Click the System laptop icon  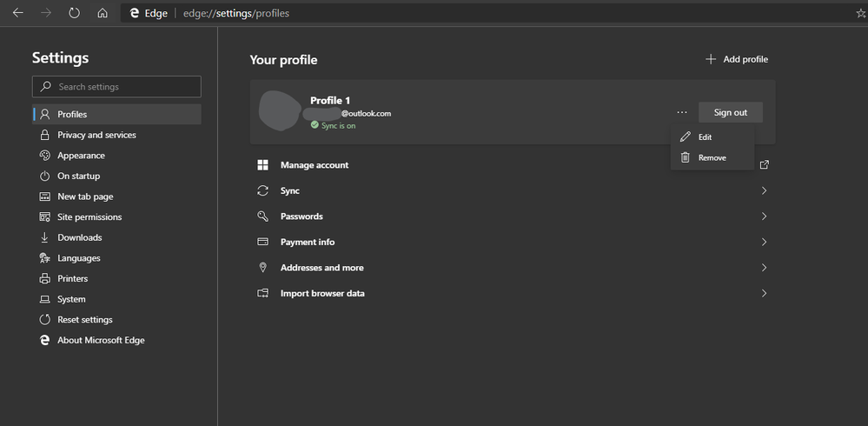click(45, 299)
